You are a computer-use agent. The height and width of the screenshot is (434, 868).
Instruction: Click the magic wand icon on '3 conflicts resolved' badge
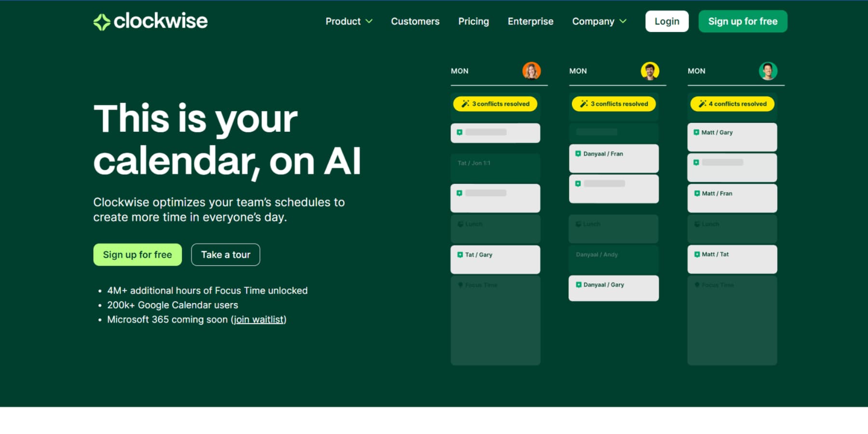464,104
